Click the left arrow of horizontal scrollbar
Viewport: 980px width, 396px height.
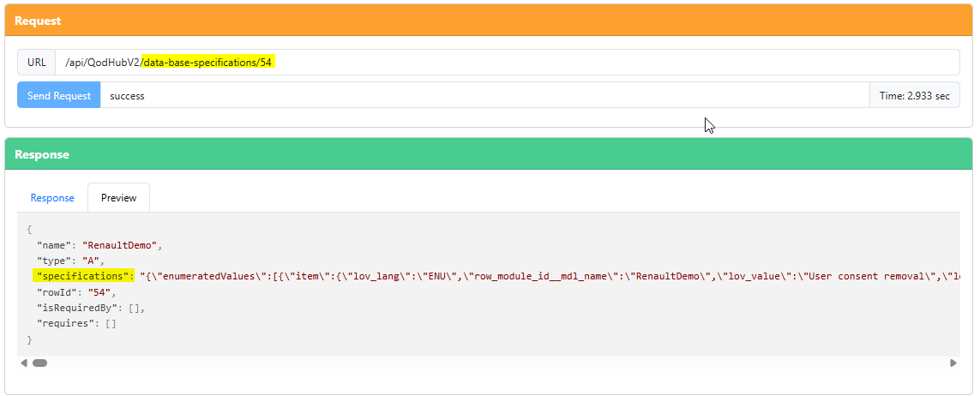click(x=24, y=363)
